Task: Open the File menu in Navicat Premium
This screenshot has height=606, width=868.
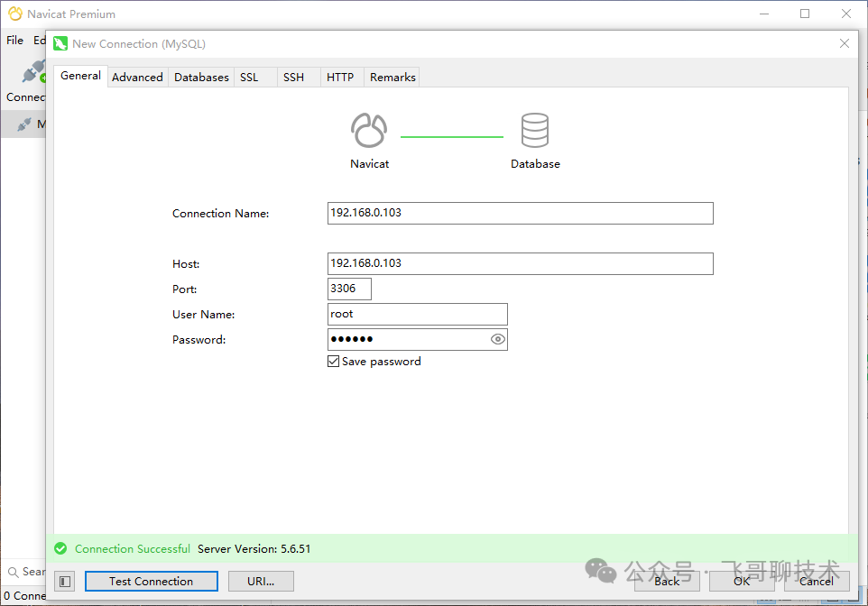Action: [x=15, y=41]
